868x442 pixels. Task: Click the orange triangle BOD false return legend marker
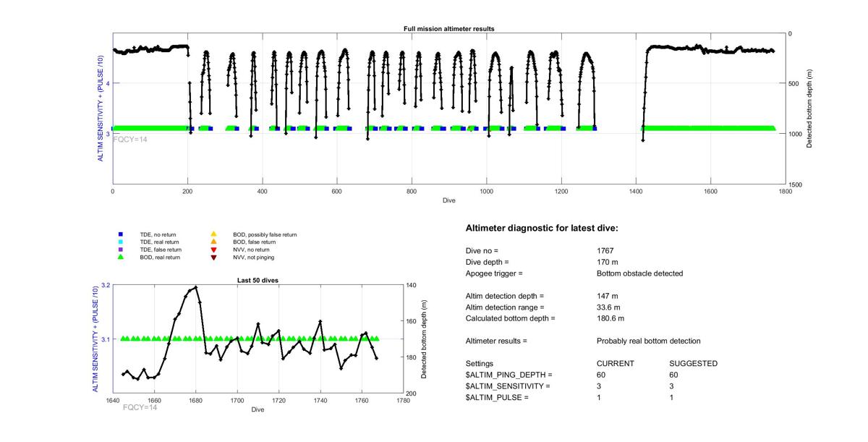click(x=213, y=242)
